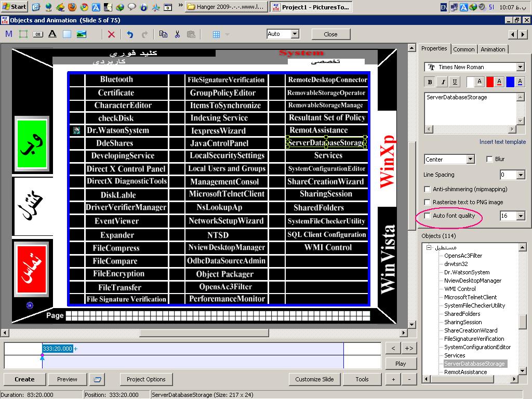
Task: Click the Project Options button
Action: click(146, 379)
